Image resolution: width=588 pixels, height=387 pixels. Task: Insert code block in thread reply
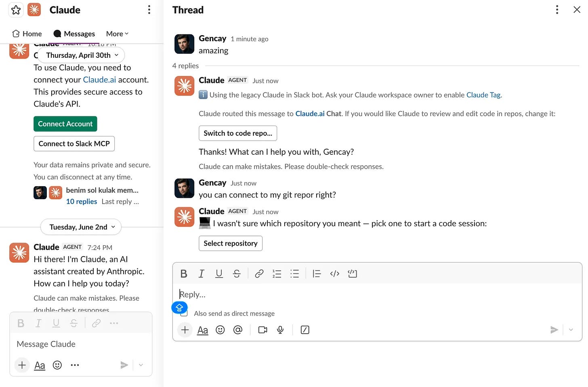tap(353, 274)
